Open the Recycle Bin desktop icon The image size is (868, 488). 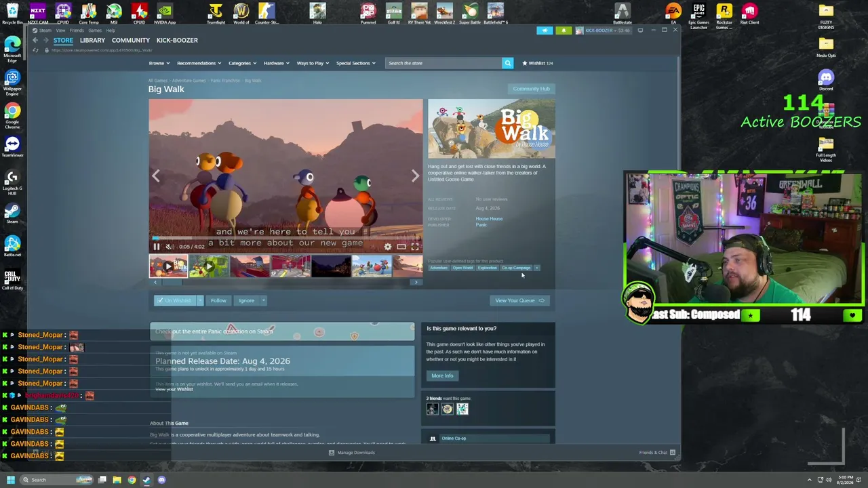coord(12,14)
